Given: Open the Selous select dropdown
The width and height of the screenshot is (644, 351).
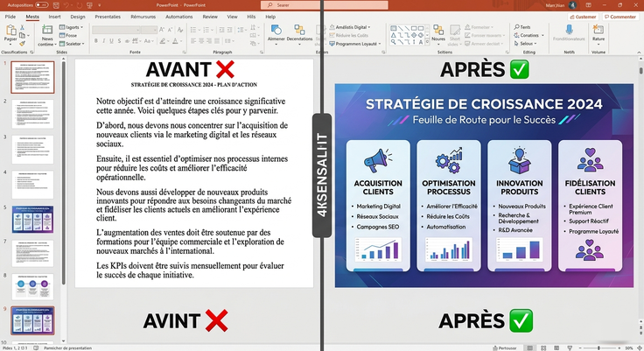Looking at the screenshot, I should click(x=525, y=44).
